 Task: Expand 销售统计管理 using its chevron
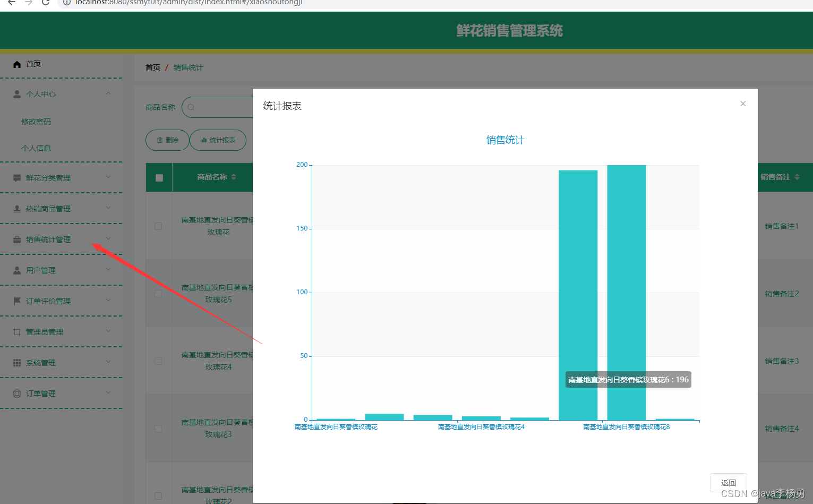[108, 238]
